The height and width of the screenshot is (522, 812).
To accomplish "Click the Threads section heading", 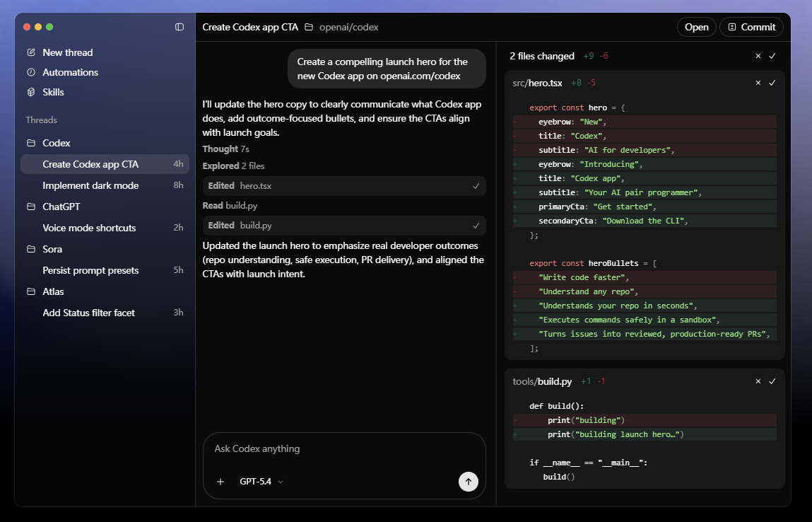I will [42, 120].
